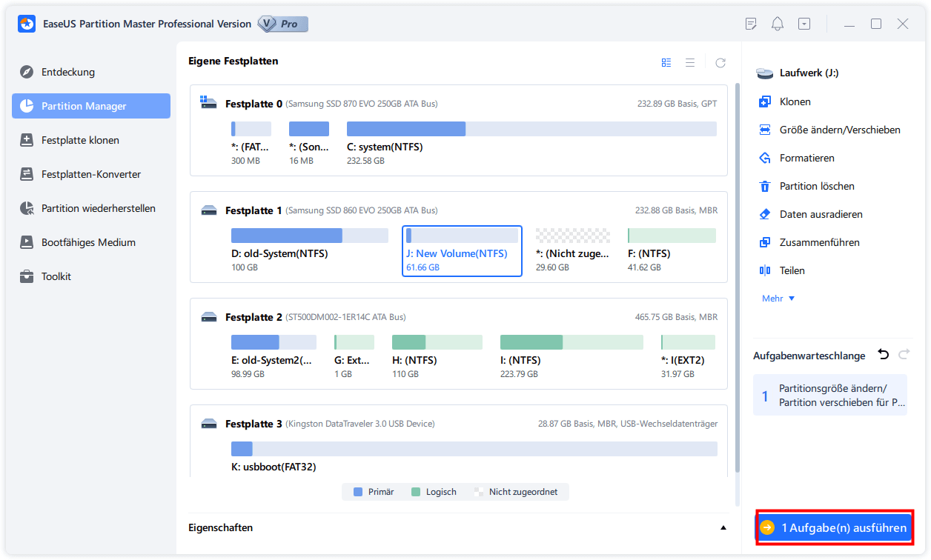
Task: Click the Partition löschen trash icon
Action: (x=765, y=186)
